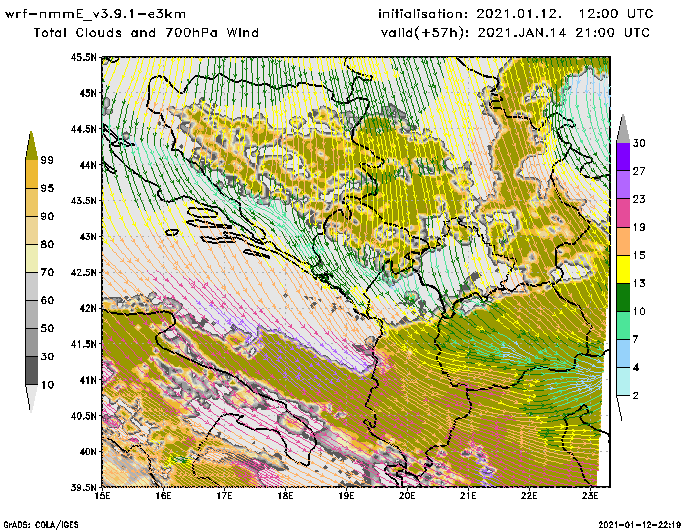Screen dimensions: 700x530
Task: Click the 19E longitude label
Action: pos(346,496)
